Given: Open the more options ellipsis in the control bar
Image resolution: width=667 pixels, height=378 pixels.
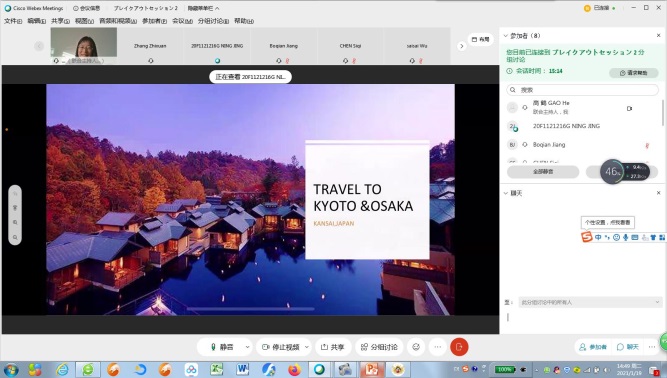Looking at the screenshot, I should (x=438, y=347).
